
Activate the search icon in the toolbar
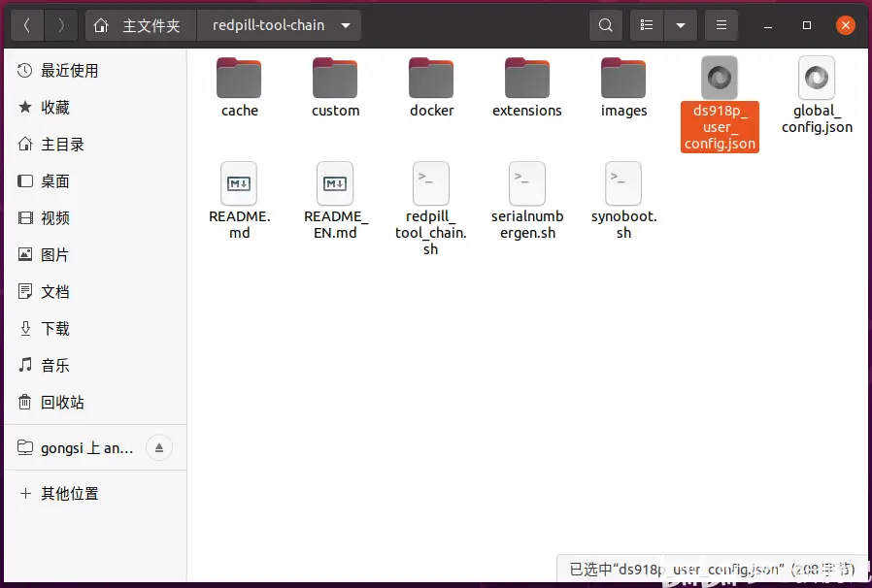pyautogui.click(x=606, y=25)
